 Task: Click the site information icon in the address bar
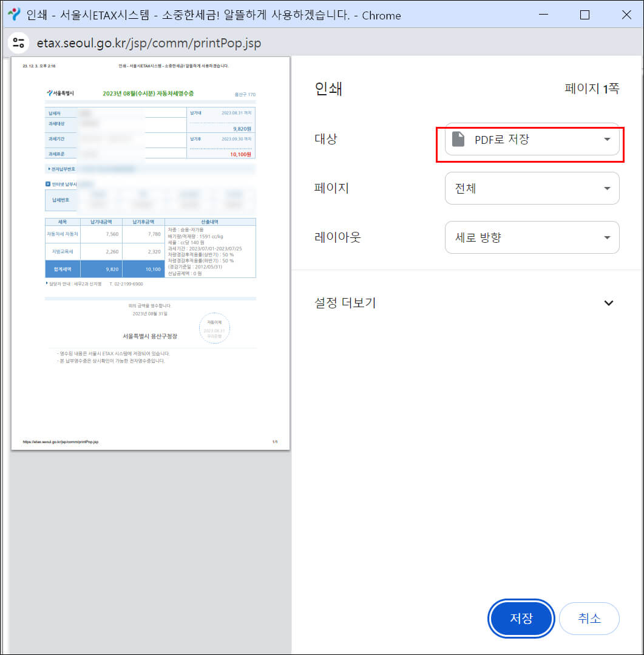pyautogui.click(x=18, y=42)
